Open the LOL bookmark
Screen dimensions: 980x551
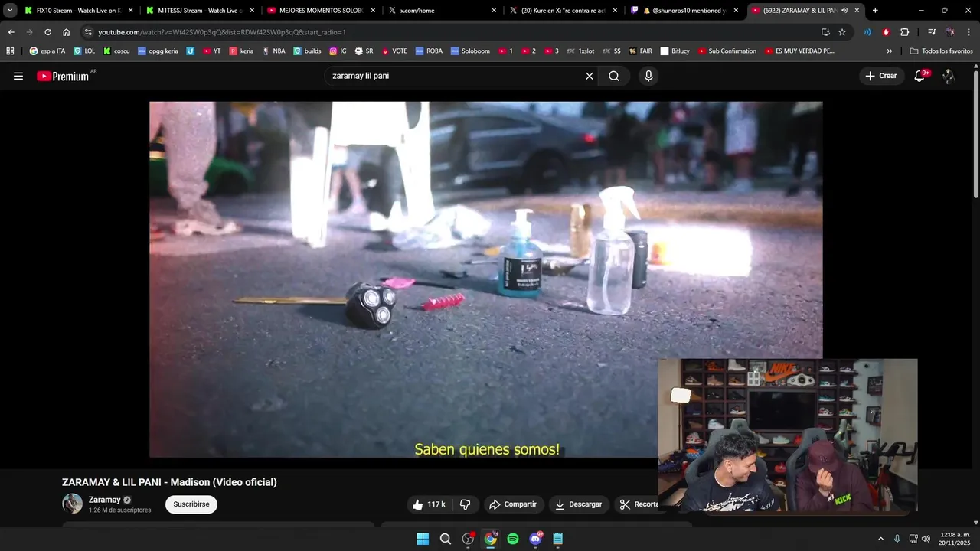point(84,51)
